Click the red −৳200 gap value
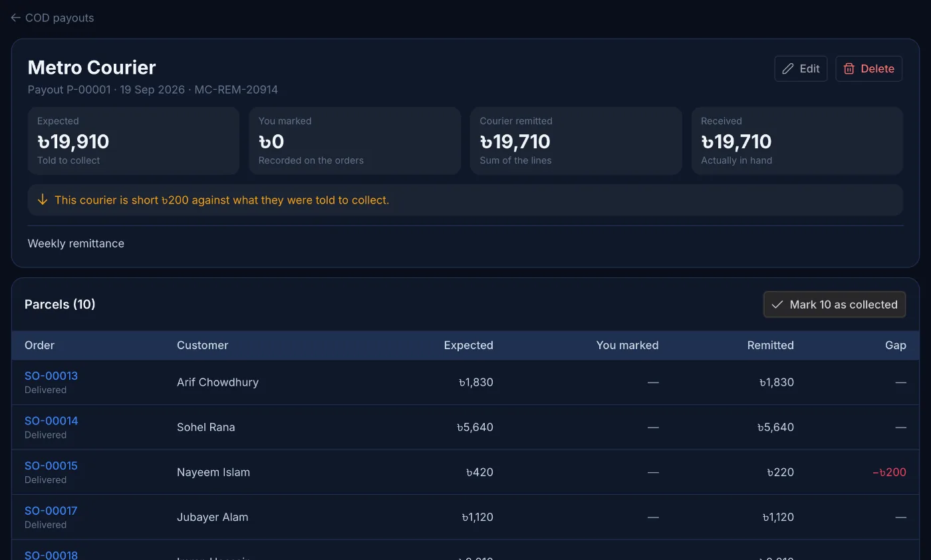Screen dimensions: 931x560 click(889, 472)
